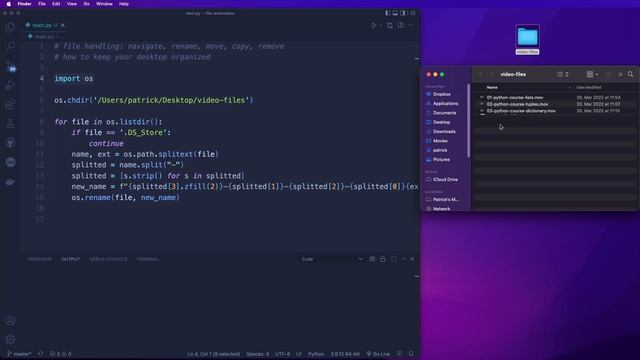Open the customize layout icon in the title bar
Viewport: 640px width, 360px height.
[413, 13]
